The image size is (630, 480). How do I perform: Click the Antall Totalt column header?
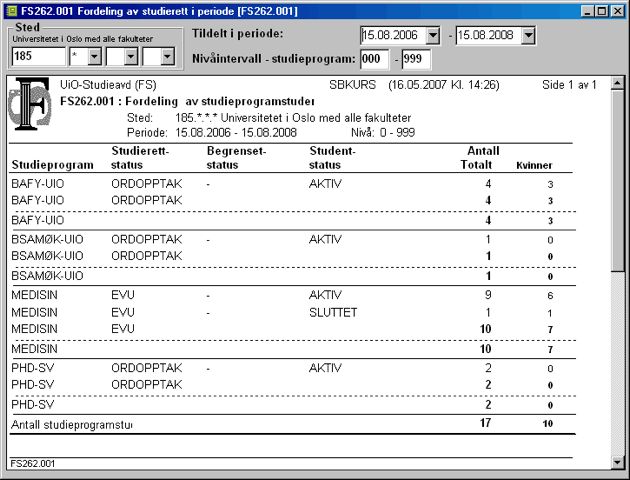pos(480,158)
